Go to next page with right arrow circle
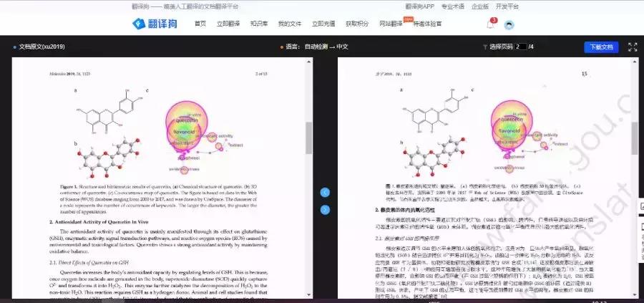644x303 pixels. pos(325,210)
